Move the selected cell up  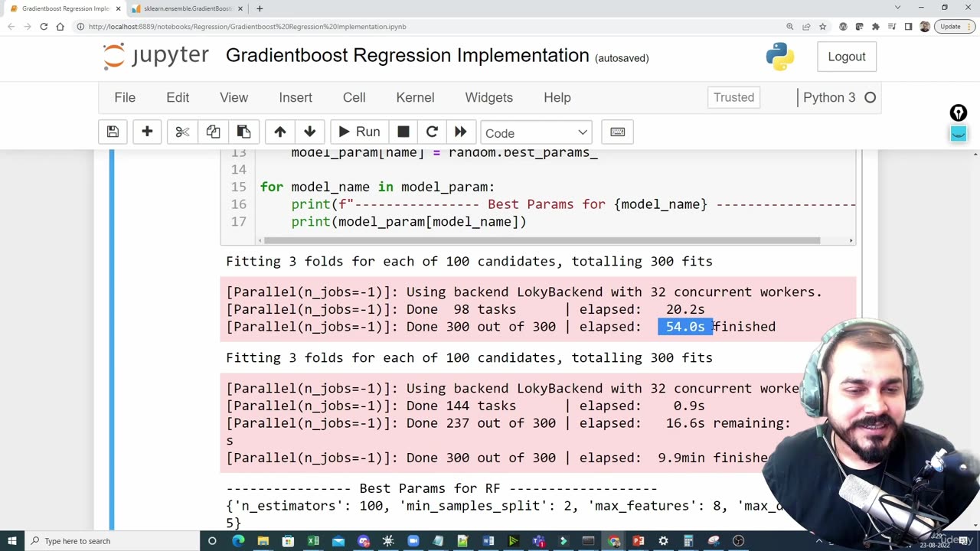tap(280, 132)
